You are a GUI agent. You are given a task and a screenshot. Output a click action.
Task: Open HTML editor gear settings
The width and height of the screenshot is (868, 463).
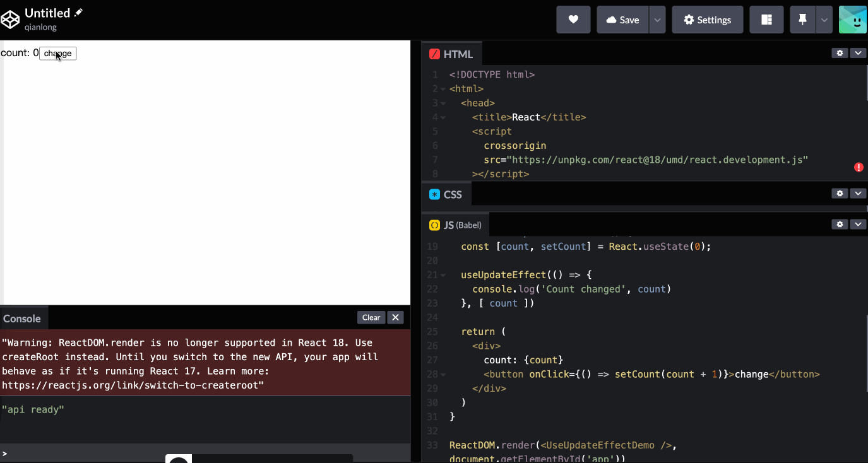click(840, 53)
